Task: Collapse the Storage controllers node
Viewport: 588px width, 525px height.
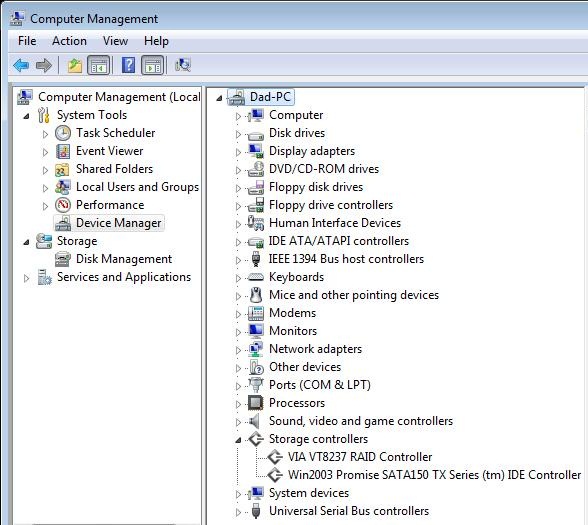Action: tap(238, 440)
